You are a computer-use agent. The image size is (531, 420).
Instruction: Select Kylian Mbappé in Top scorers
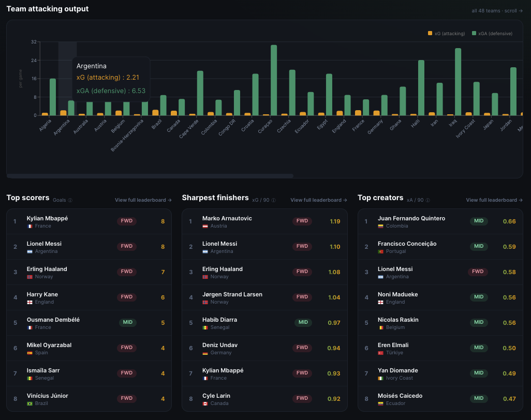[x=47, y=218]
